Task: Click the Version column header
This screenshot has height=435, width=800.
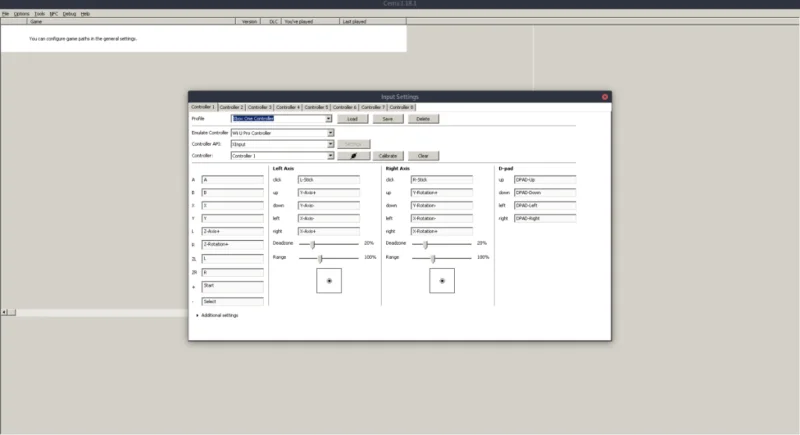Action: tap(248, 21)
